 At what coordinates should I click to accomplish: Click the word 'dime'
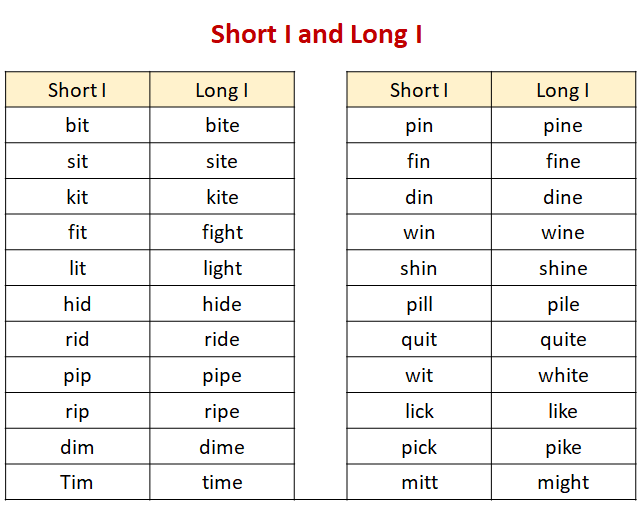point(222,447)
